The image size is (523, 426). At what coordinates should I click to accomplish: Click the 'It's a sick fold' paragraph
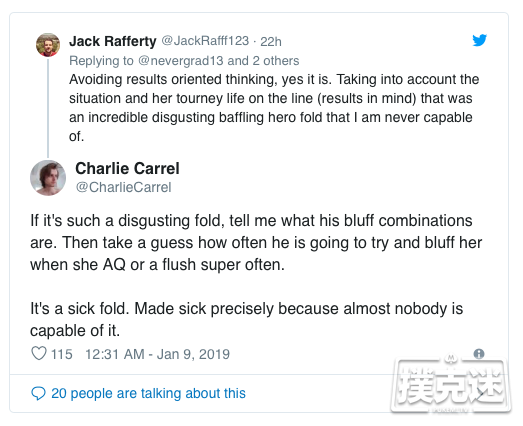246,319
